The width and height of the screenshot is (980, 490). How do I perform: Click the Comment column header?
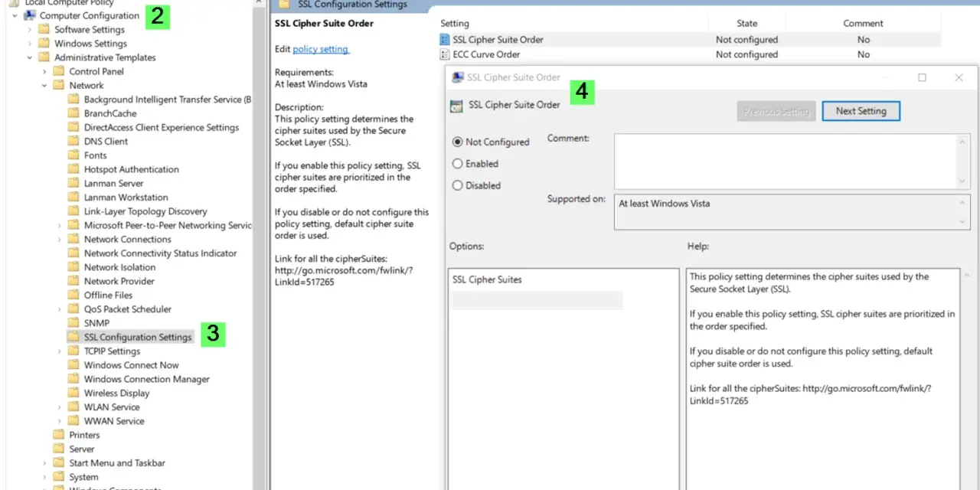(864, 24)
